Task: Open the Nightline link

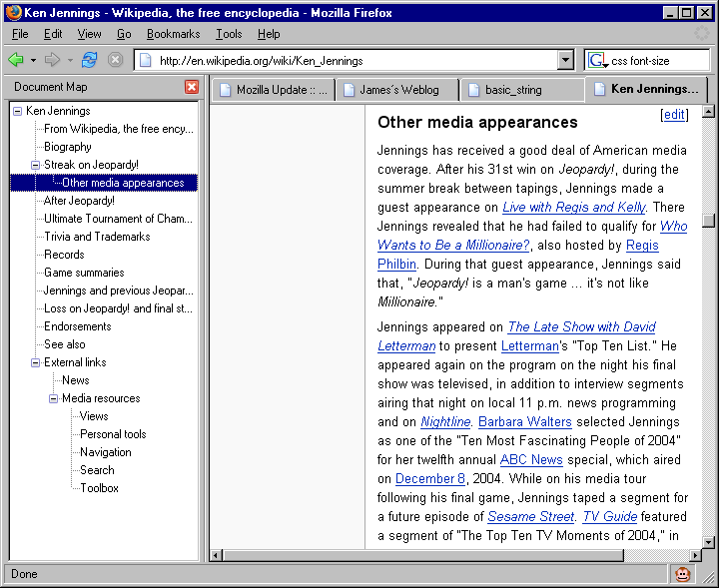Action: (x=445, y=421)
